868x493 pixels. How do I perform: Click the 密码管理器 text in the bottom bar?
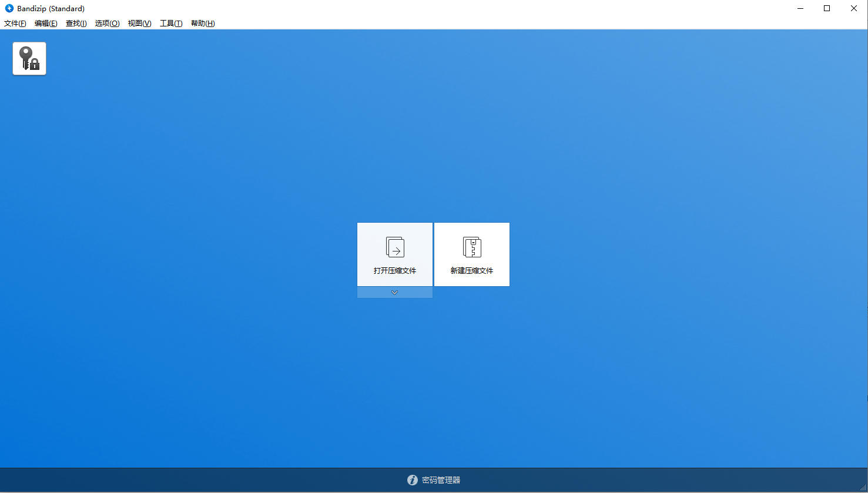(x=441, y=480)
